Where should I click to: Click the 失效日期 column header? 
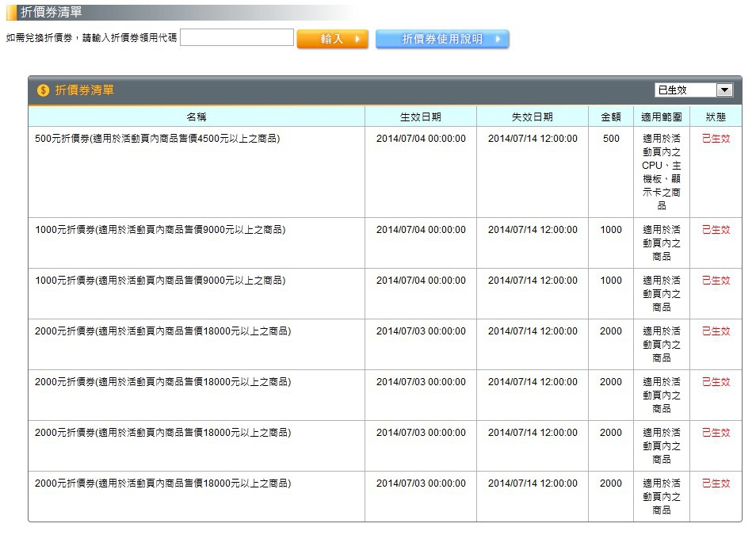click(x=533, y=117)
